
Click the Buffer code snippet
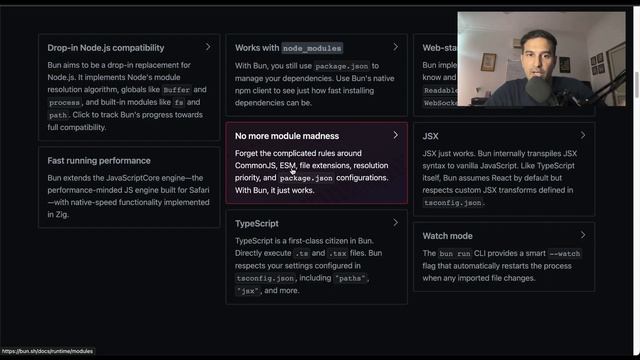click(x=177, y=90)
